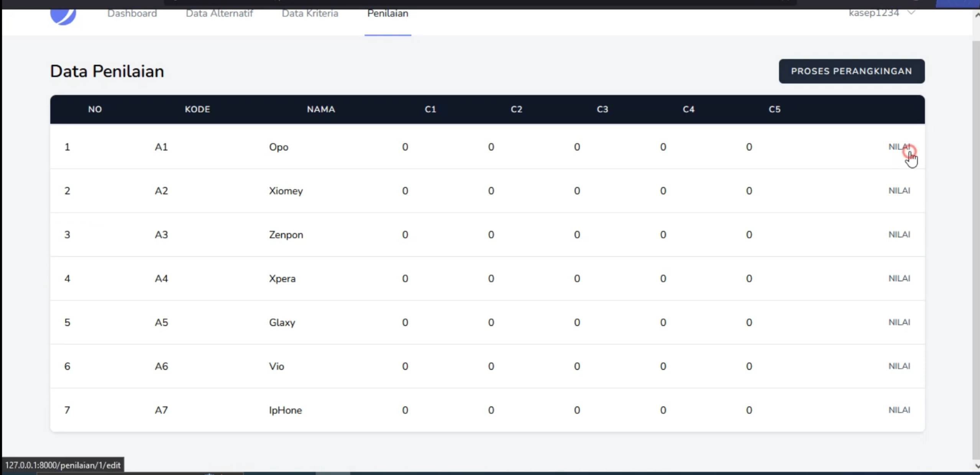Click the NO column header
Screen dimensions: 980x475
point(95,109)
